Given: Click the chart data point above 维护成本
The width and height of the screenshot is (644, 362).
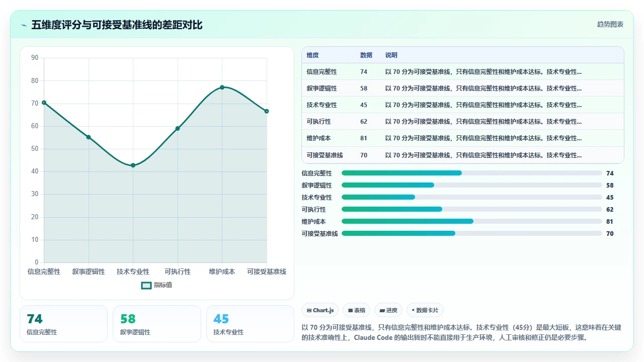Looking at the screenshot, I should (222, 87).
